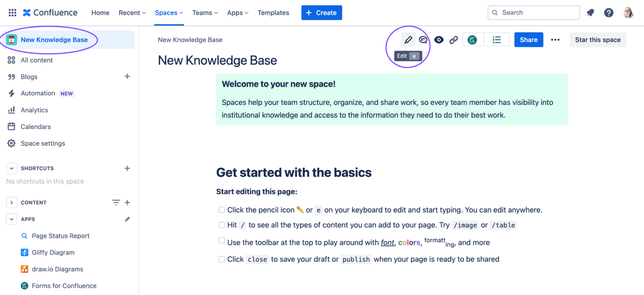The image size is (644, 295).
Task: Open the inline comments icon
Action: [423, 40]
